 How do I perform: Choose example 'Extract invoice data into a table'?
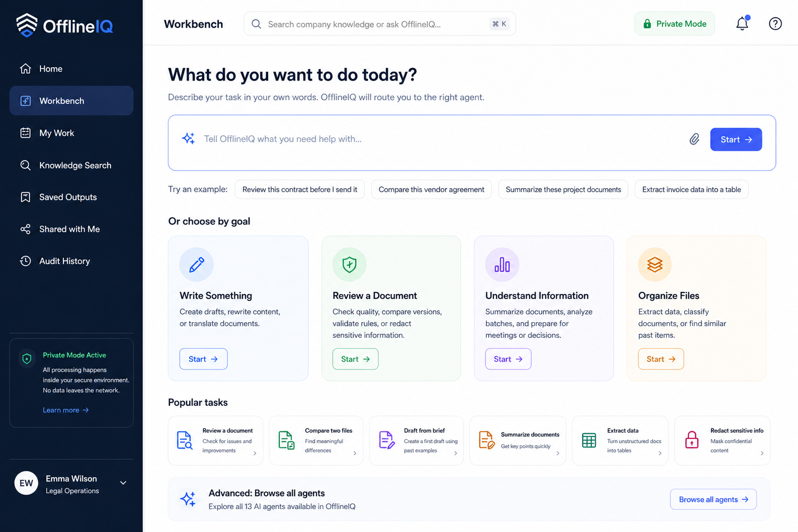coord(691,190)
